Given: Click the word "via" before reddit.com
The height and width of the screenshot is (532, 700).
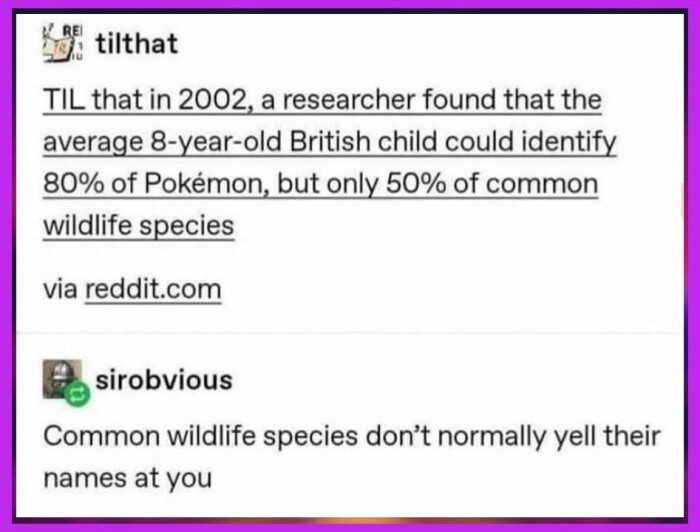Looking at the screenshot, I should click(60, 290).
